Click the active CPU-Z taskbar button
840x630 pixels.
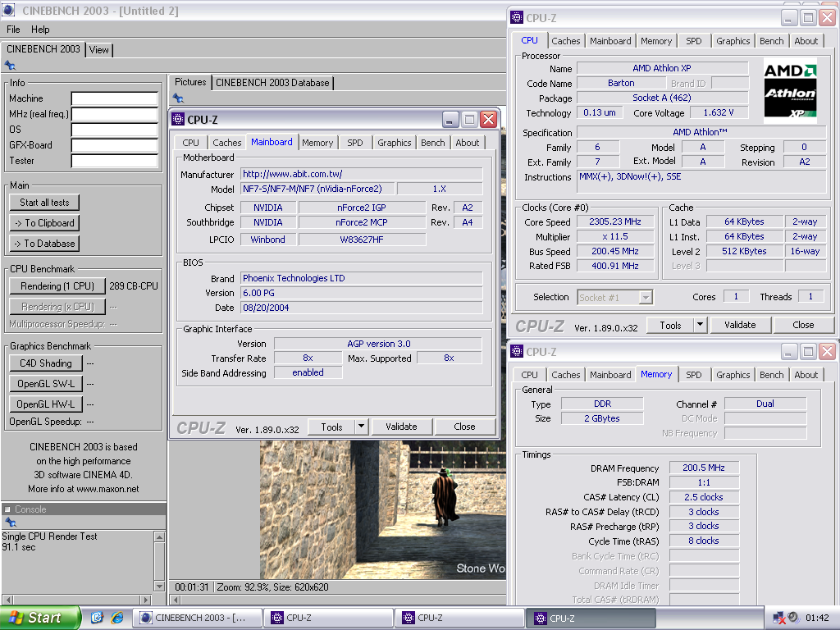pyautogui.click(x=590, y=618)
